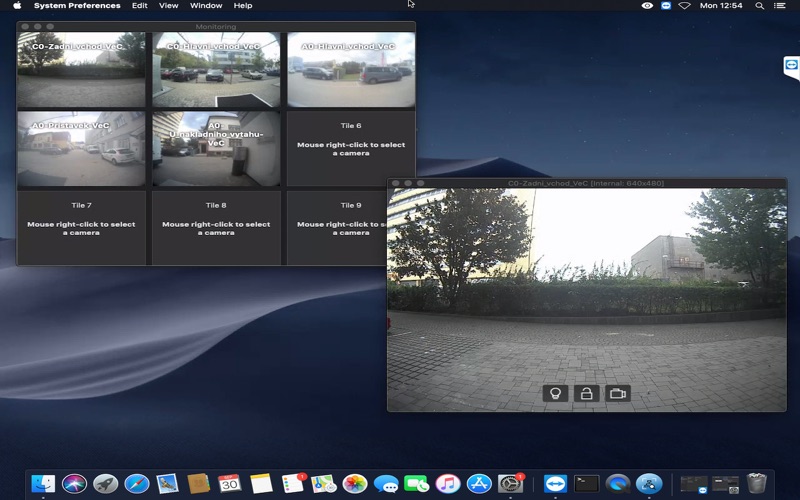Open the Help menu

(243, 6)
